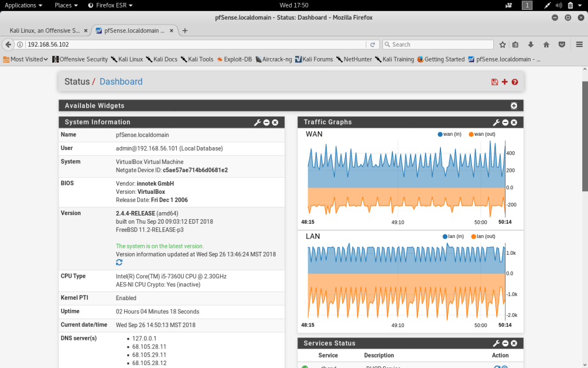The height and width of the screenshot is (368, 588).
Task: Configure System Information widget with wrench icon
Action: [x=257, y=122]
